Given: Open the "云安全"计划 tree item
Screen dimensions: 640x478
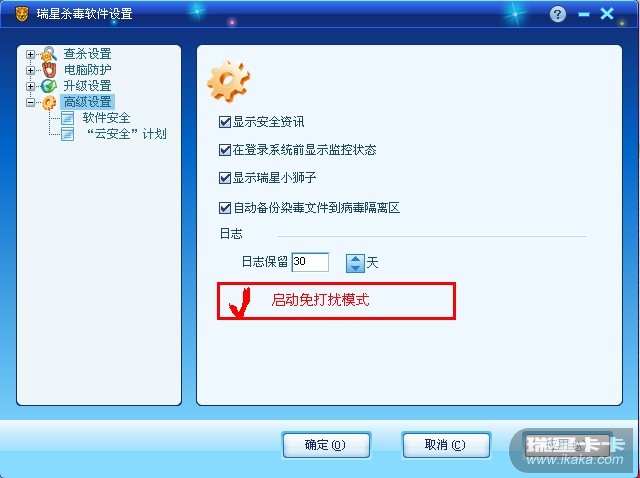Looking at the screenshot, I should [127, 134].
